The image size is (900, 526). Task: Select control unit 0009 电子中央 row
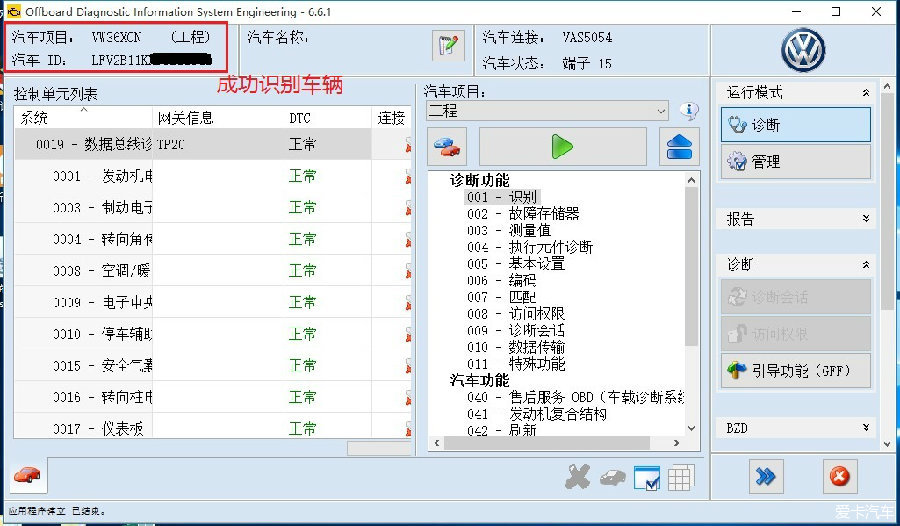click(x=212, y=302)
